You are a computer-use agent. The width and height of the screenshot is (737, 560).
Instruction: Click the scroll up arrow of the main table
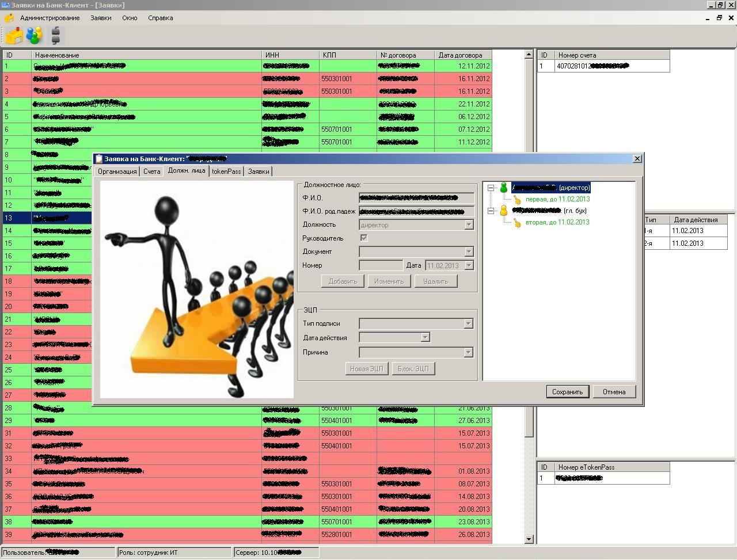tap(529, 55)
